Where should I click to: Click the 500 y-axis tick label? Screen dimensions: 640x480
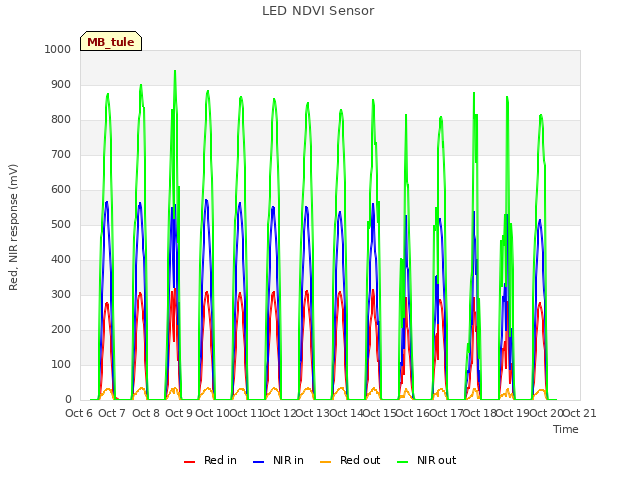[61, 224]
